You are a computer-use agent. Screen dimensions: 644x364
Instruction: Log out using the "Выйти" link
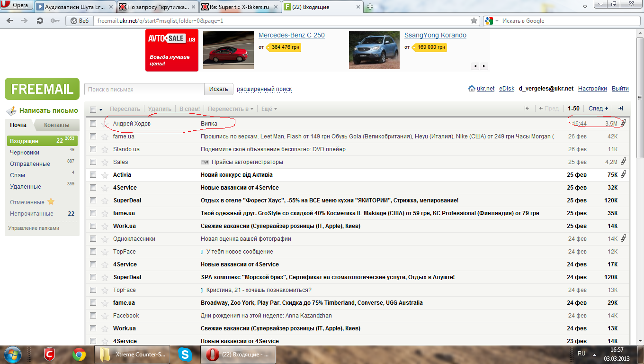(x=620, y=89)
